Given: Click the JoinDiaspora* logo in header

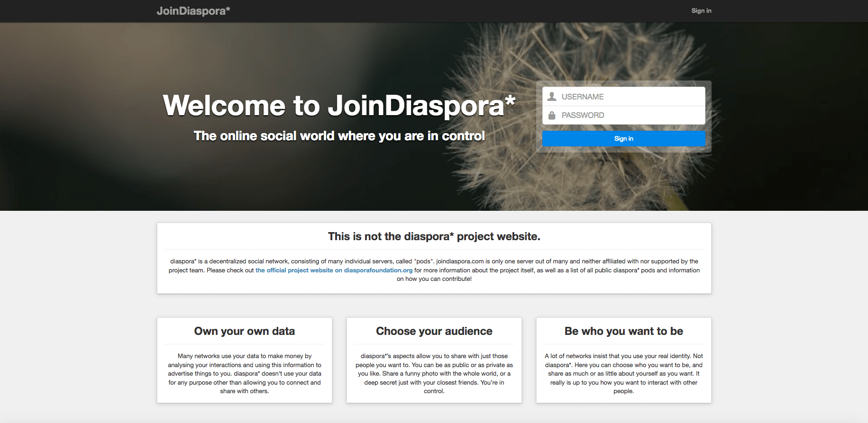Looking at the screenshot, I should tap(193, 11).
